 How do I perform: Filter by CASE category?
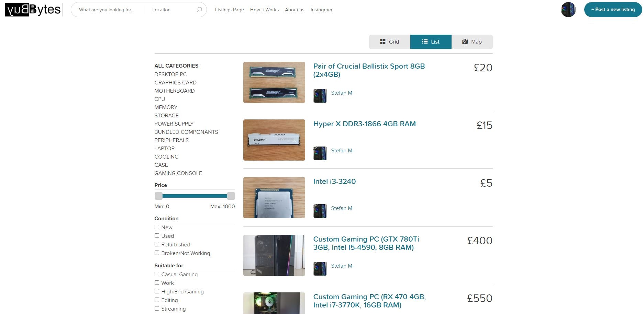[161, 165]
